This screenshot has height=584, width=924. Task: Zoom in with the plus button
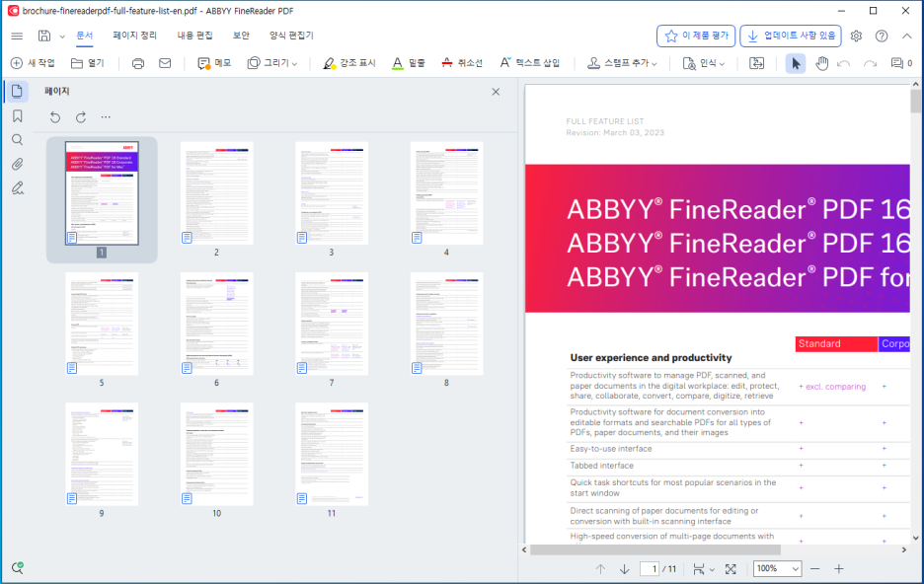(839, 568)
